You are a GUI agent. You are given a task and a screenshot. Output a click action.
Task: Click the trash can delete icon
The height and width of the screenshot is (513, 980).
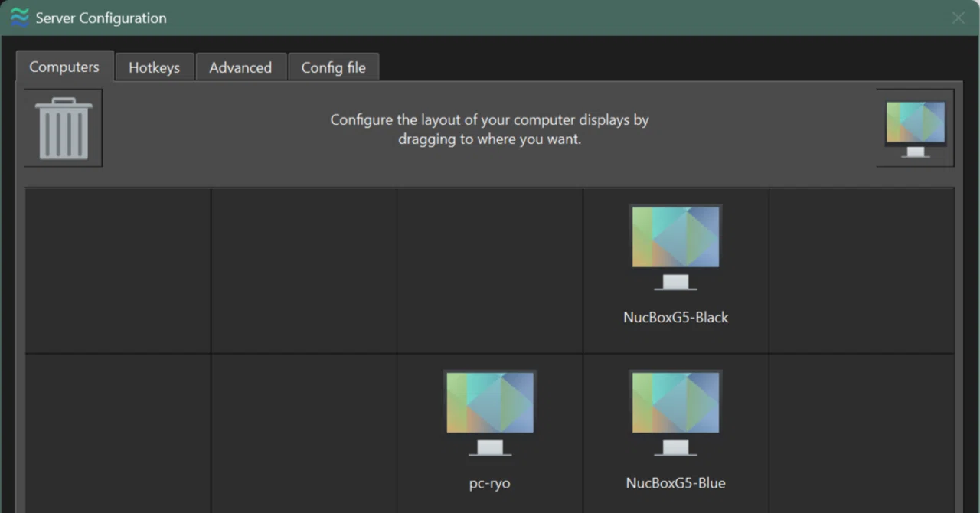(64, 128)
